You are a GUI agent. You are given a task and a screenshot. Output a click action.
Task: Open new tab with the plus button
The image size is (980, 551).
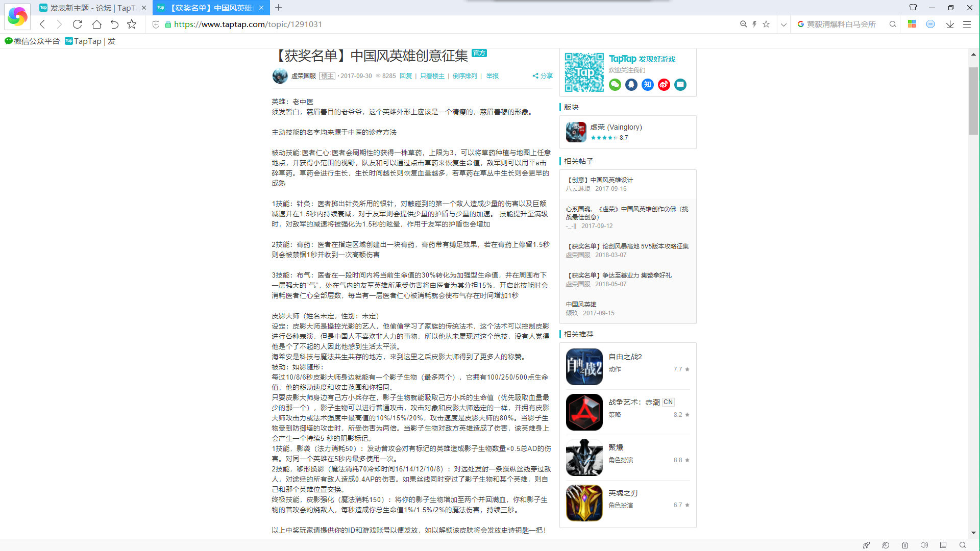click(x=278, y=8)
